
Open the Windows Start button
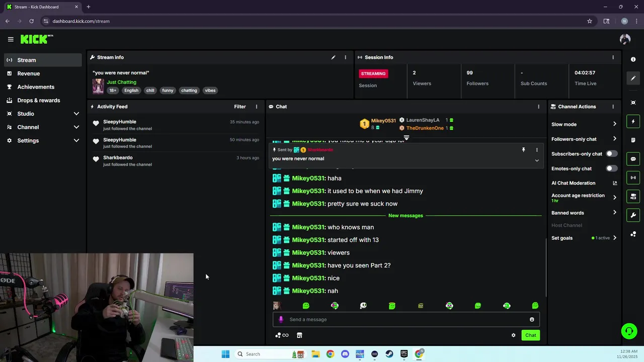[x=225, y=354]
